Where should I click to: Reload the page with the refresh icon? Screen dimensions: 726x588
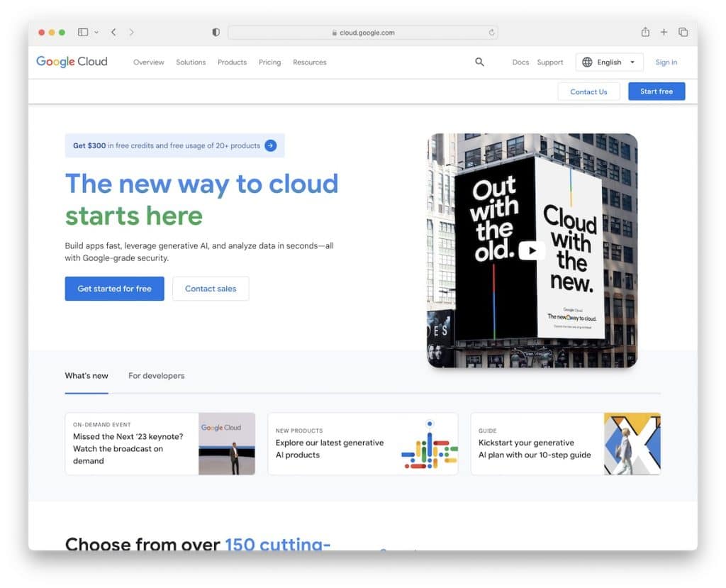(x=491, y=33)
